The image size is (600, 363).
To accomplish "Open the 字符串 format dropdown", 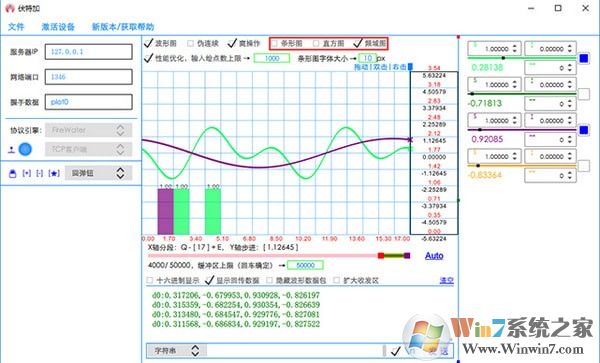I will (x=176, y=350).
